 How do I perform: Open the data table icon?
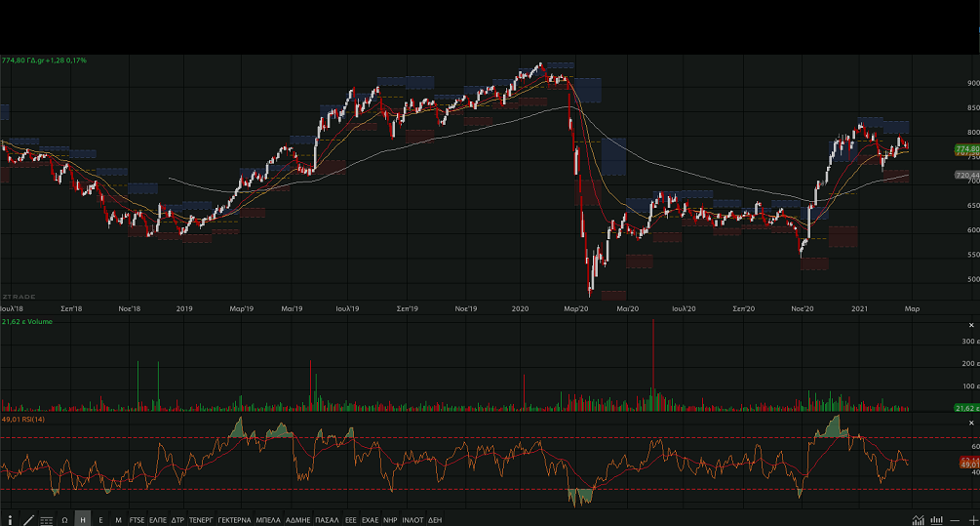[47, 519]
